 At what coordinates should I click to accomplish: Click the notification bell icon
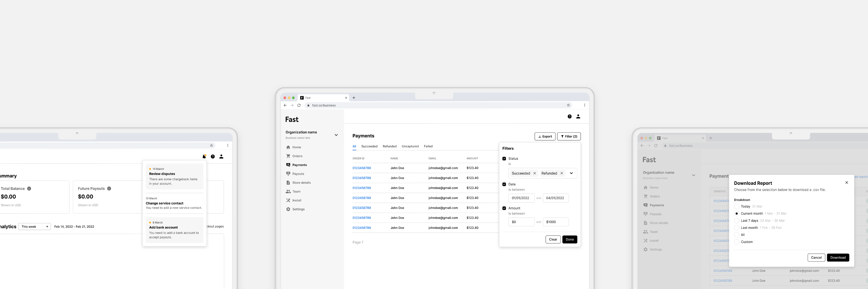coord(204,156)
